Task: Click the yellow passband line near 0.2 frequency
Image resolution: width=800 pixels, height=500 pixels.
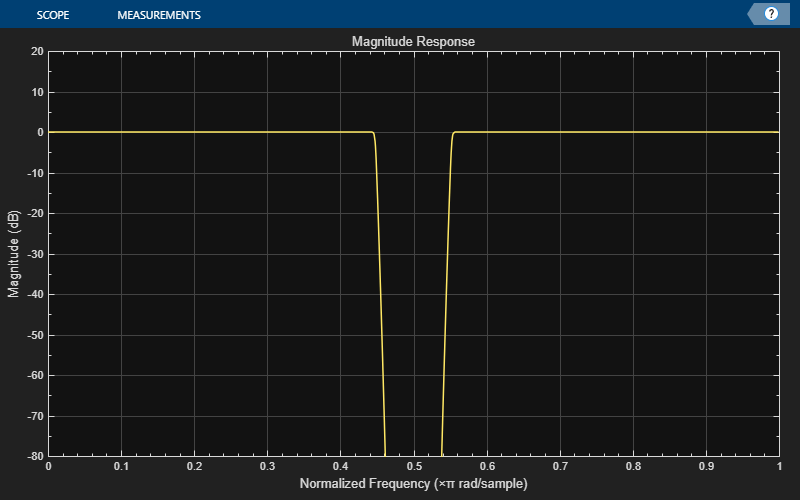Action: pos(194,132)
